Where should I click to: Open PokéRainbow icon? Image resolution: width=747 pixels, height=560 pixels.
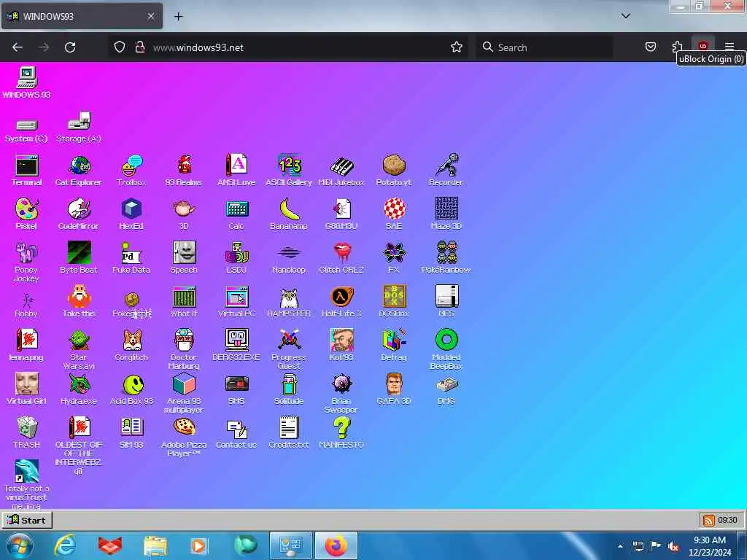pyautogui.click(x=446, y=257)
